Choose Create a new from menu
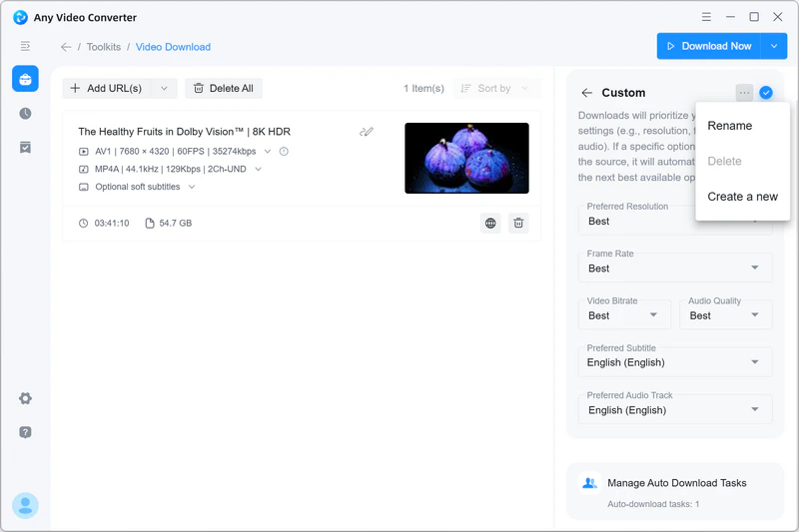This screenshot has height=532, width=799. point(742,197)
